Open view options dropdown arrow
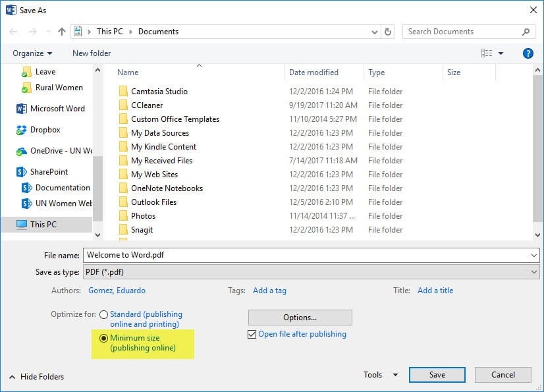The width and height of the screenshot is (544, 392). point(501,53)
